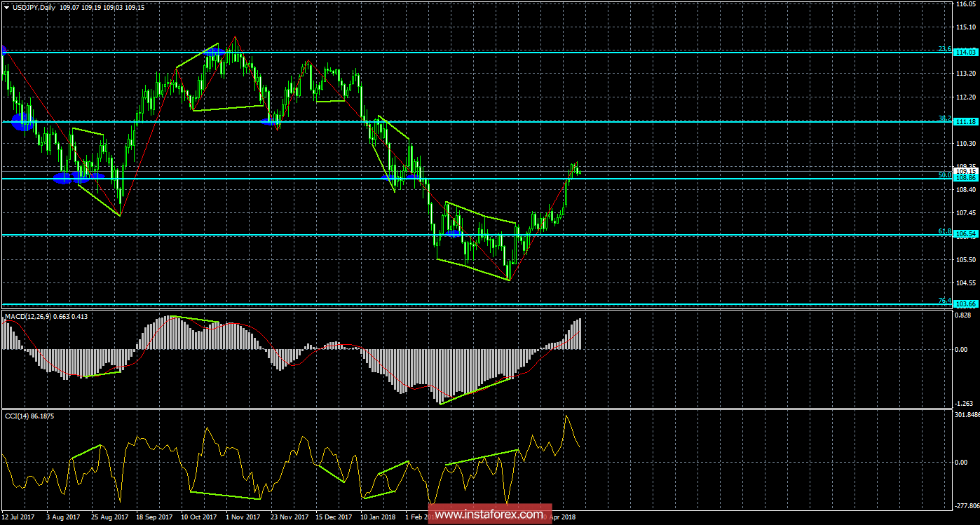980x525 pixels.
Task: Click the 0.828 MACD scale value
Action: click(965, 317)
